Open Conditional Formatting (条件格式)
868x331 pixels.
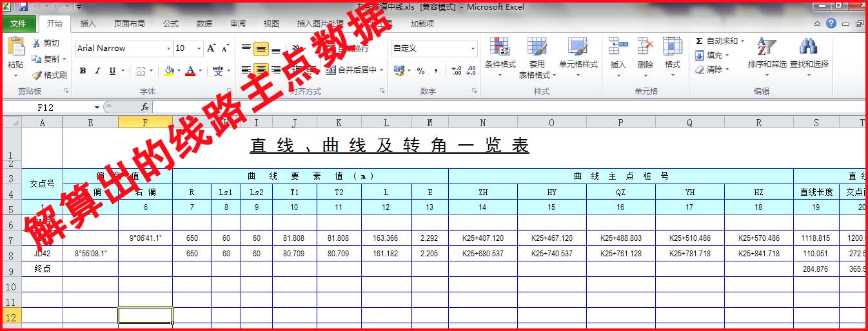[500, 57]
